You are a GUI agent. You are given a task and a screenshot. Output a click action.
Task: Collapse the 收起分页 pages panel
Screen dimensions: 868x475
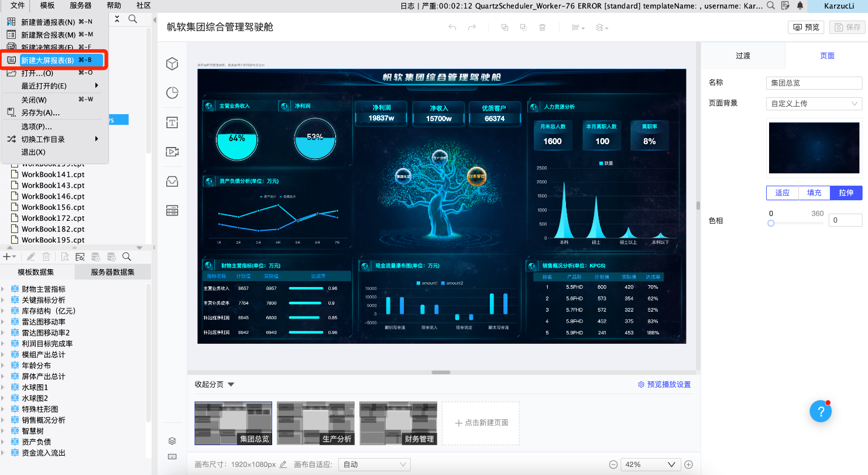coord(214,384)
